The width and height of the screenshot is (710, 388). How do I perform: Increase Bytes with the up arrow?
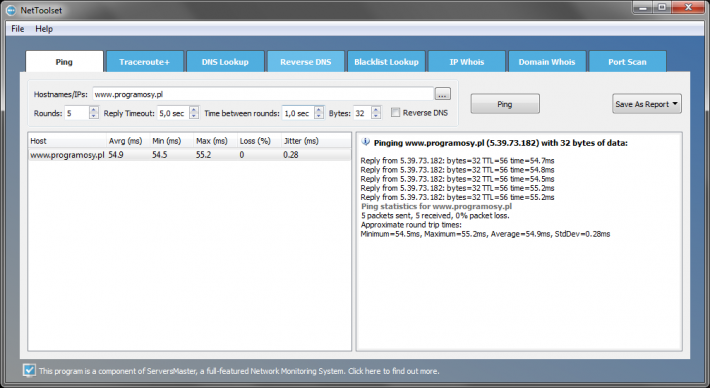[x=376, y=110]
